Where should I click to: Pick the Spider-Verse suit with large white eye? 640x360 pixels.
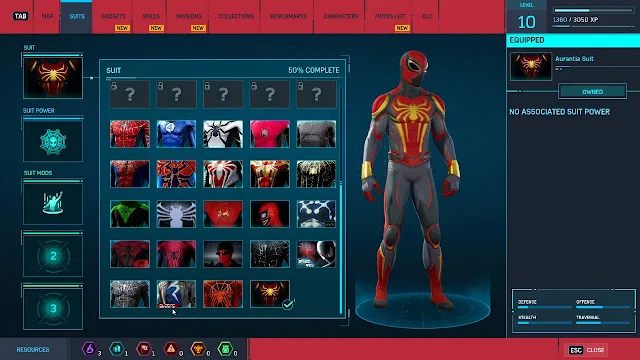[x=316, y=254]
